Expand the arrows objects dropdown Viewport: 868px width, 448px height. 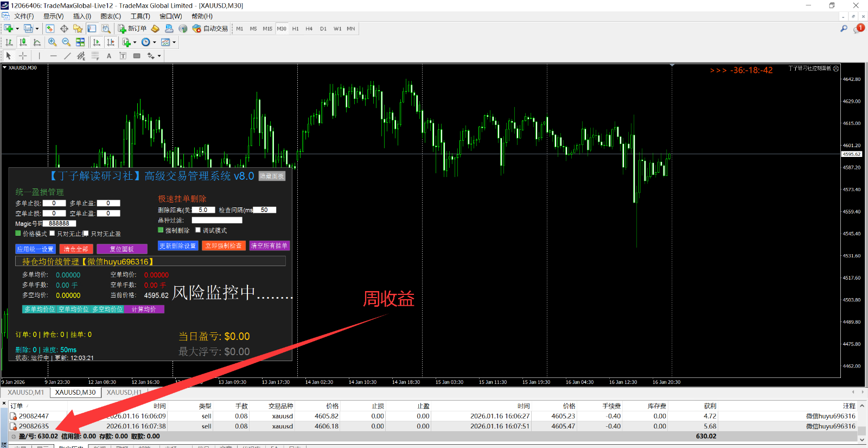[159, 56]
